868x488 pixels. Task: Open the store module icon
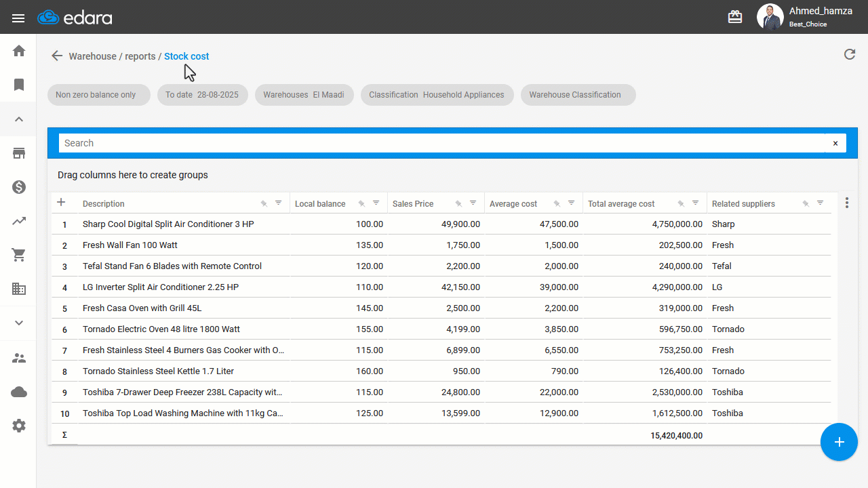point(19,153)
